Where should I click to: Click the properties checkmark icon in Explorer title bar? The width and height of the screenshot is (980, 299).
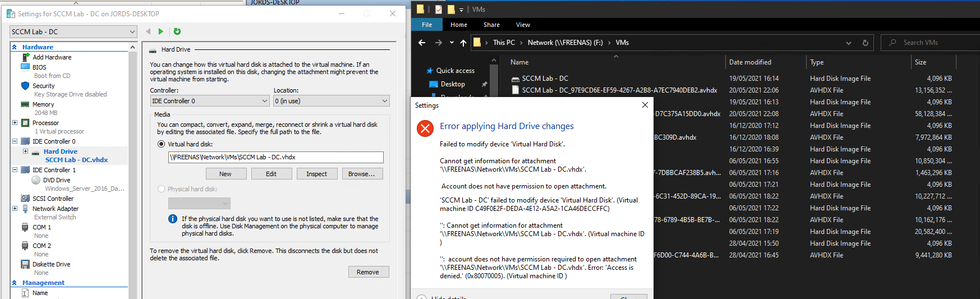pos(439,10)
